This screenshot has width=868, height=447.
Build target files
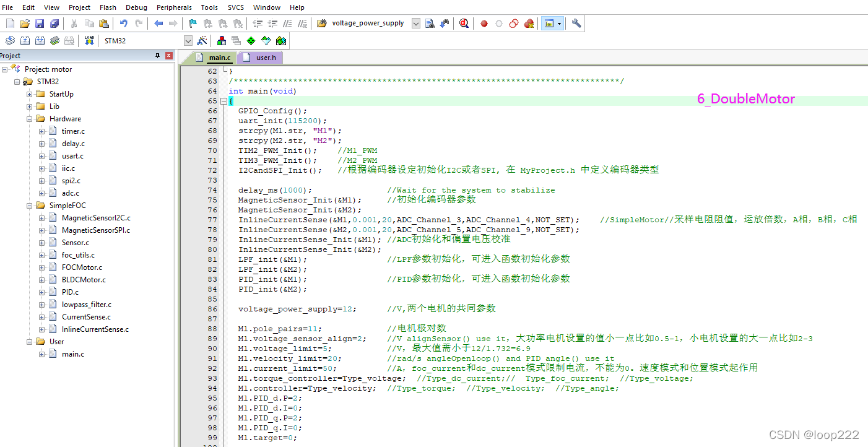pos(25,41)
